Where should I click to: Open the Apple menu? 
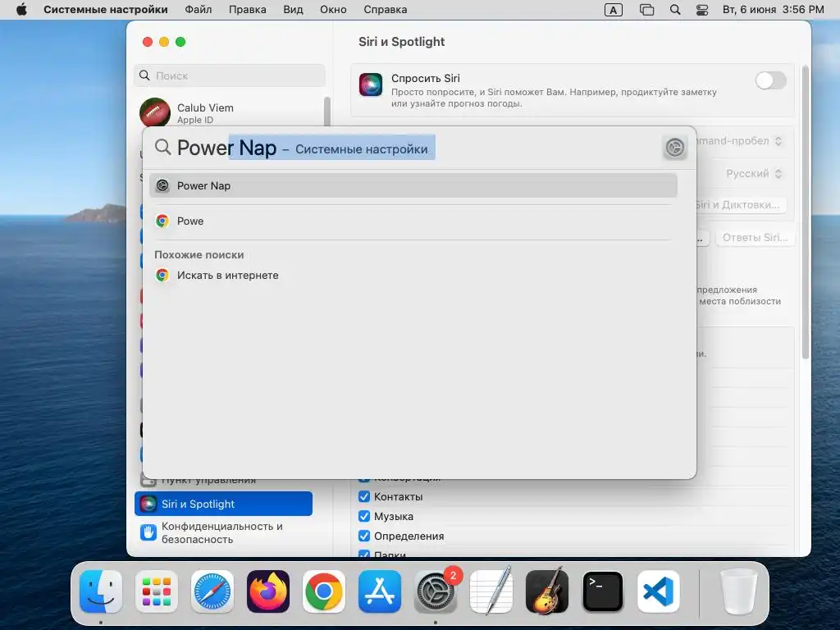pos(21,10)
